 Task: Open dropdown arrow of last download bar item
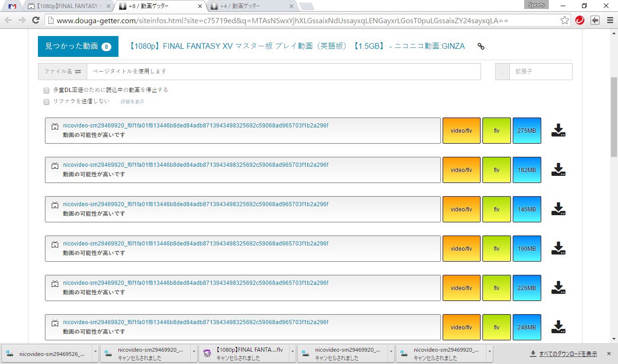(x=489, y=354)
